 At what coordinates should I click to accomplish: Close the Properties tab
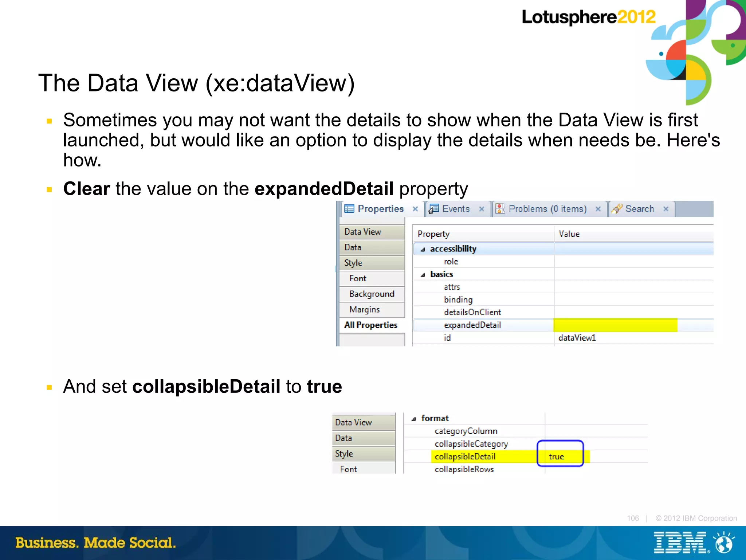[x=415, y=209]
